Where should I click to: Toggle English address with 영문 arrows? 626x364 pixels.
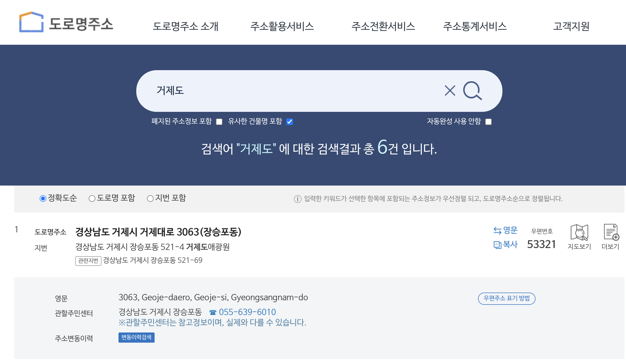497,231
